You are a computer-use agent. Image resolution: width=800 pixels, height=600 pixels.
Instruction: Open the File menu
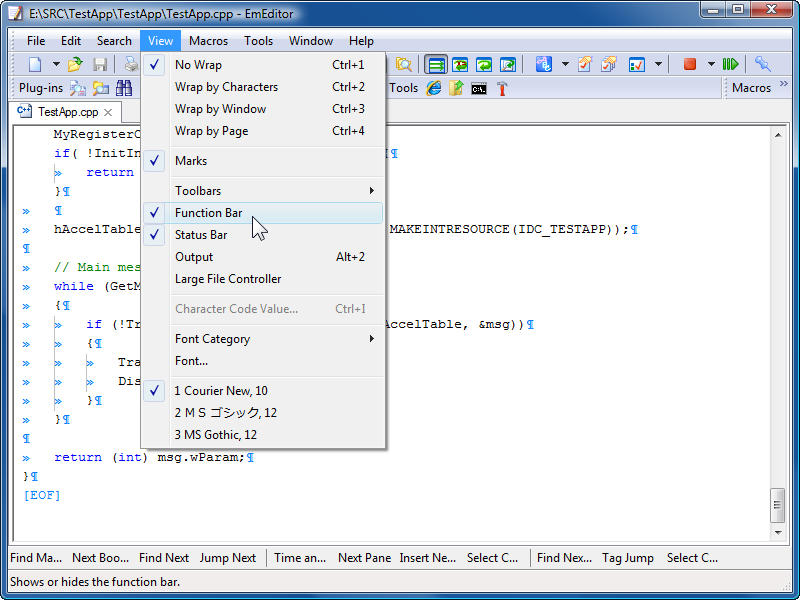click(x=36, y=41)
